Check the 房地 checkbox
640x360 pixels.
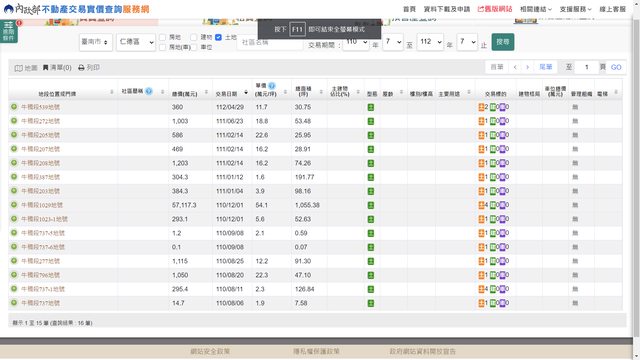pos(162,37)
